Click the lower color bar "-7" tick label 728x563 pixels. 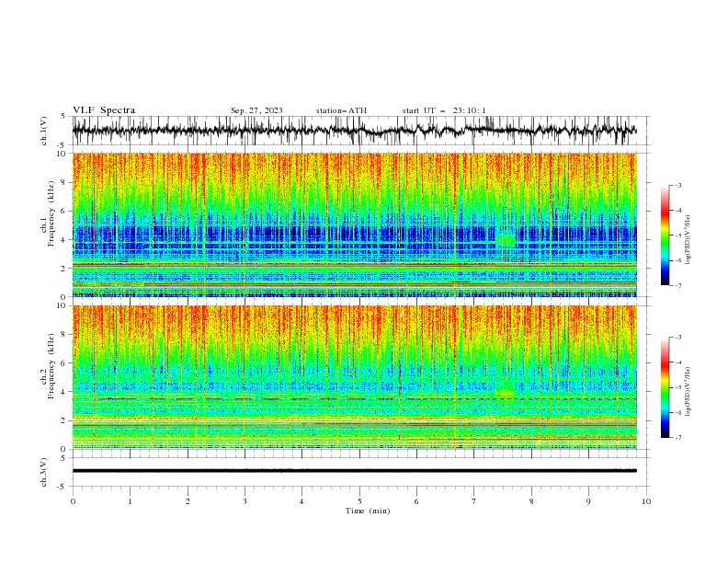[678, 438]
